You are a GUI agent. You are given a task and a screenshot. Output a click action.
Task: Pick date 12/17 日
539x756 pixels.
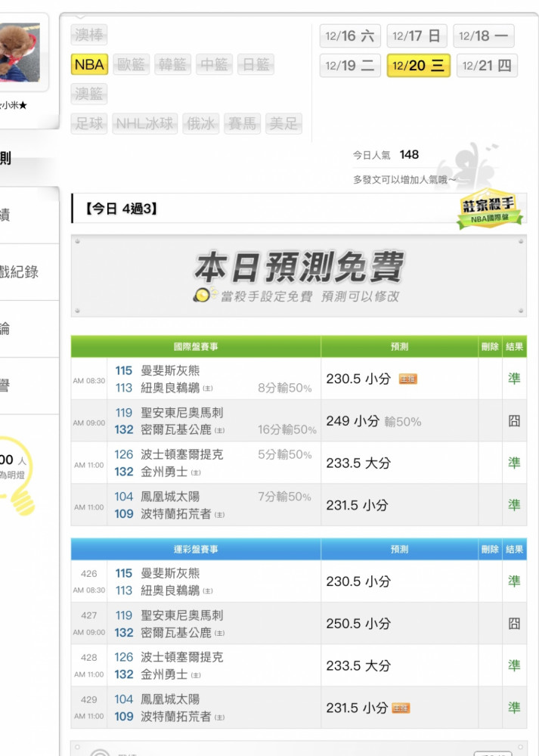417,36
